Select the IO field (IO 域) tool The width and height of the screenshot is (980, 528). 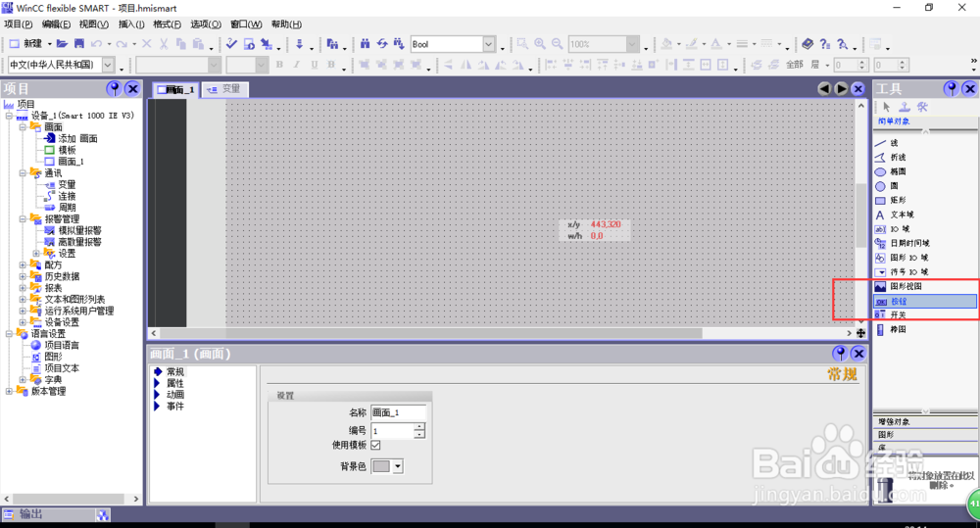[925, 229]
